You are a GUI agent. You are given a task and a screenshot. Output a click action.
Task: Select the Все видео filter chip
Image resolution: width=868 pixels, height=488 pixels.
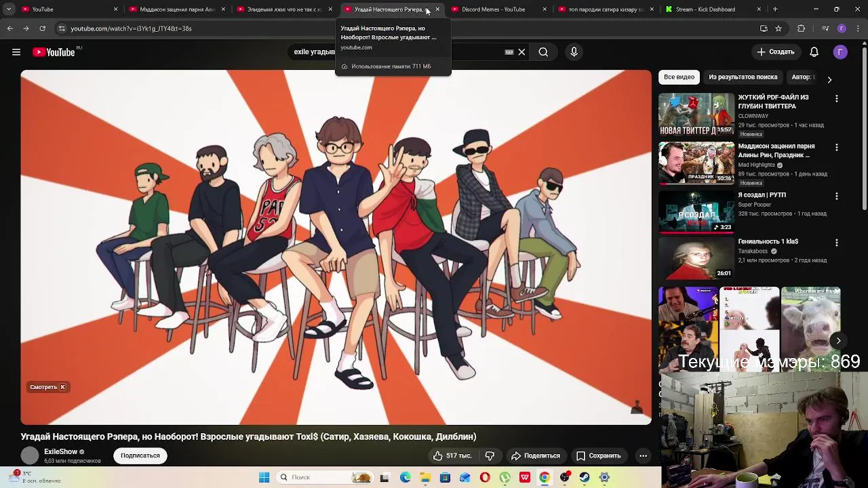tap(679, 77)
